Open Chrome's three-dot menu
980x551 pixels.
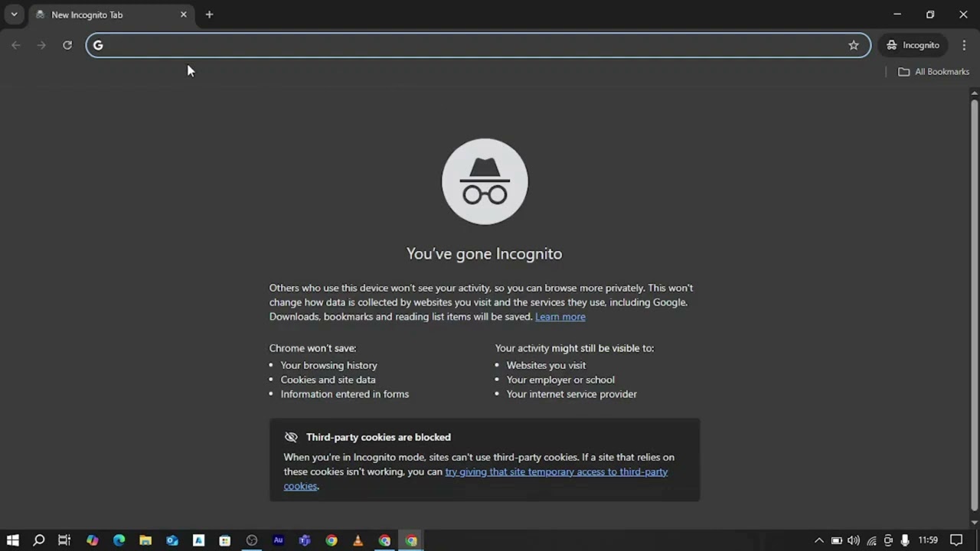[x=964, y=45]
